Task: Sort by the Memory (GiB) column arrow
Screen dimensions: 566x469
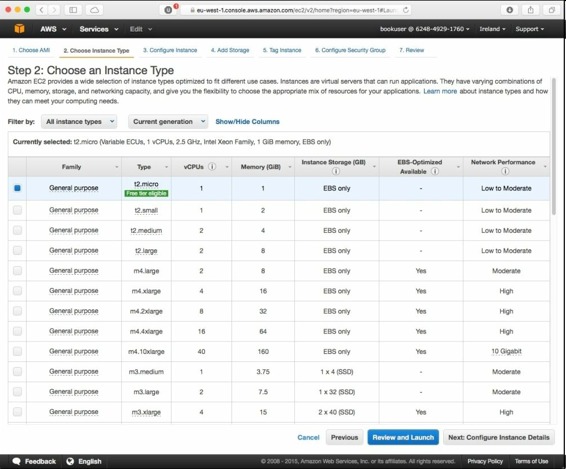Action: [289, 167]
